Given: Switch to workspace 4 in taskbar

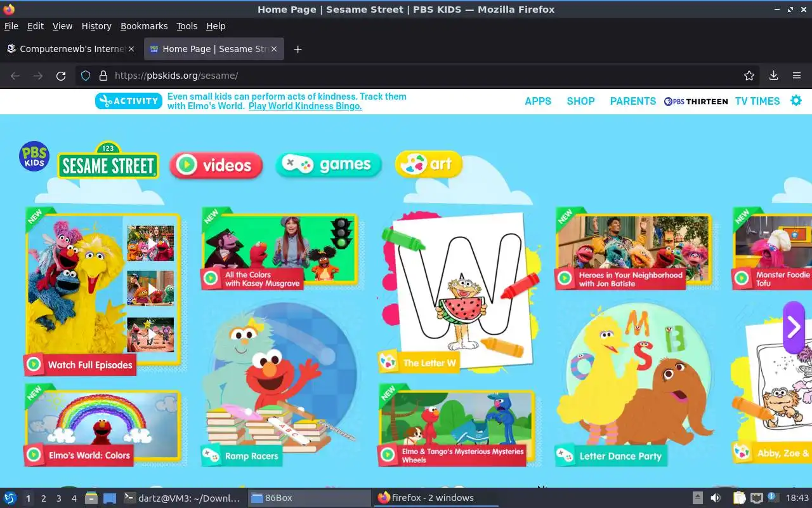Looking at the screenshot, I should pos(74,498).
